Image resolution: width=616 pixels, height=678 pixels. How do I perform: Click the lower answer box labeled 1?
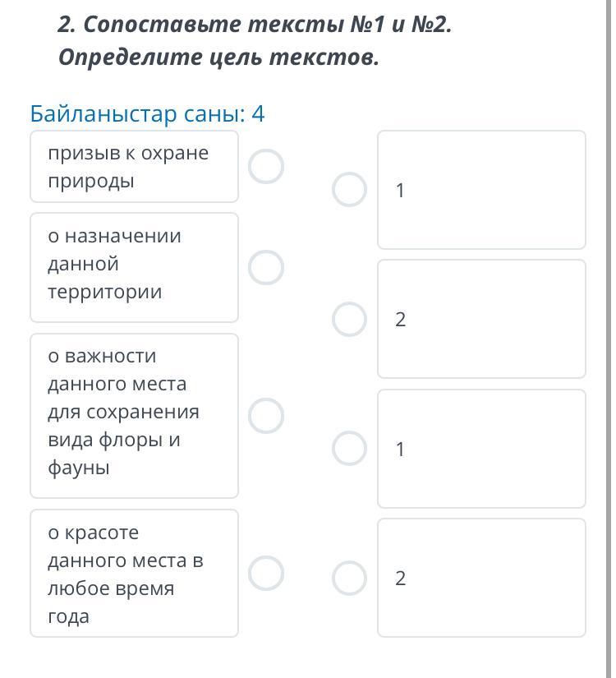click(481, 449)
